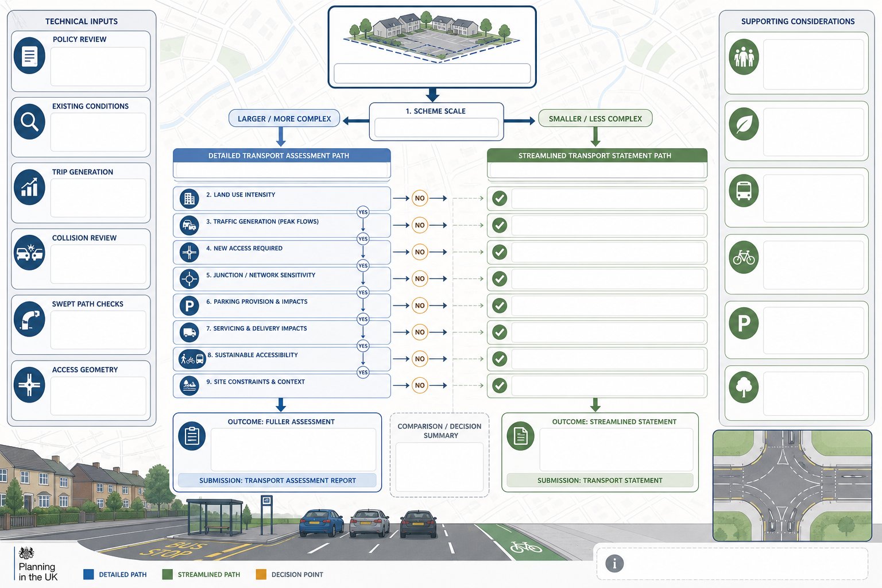Click Submission: Transport Statement

click(600, 480)
